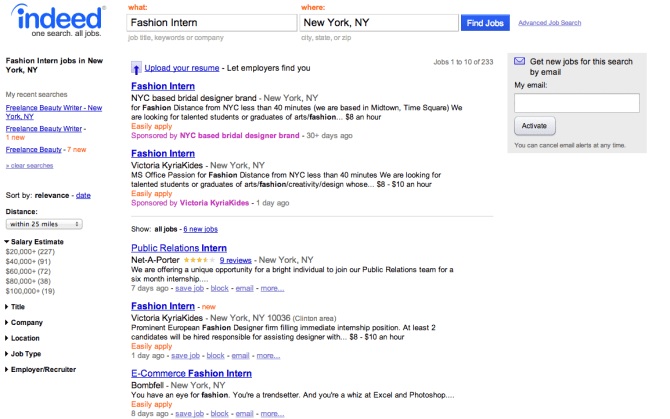Screen dimensions: 670x419
Task: Expand the Title filter
Action: (x=18, y=307)
